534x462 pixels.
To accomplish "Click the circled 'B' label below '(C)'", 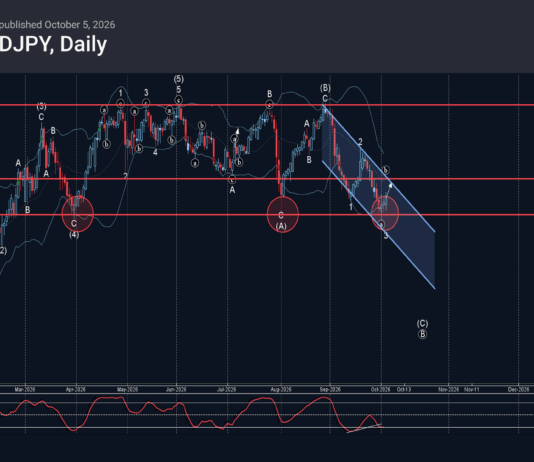I will [422, 334].
